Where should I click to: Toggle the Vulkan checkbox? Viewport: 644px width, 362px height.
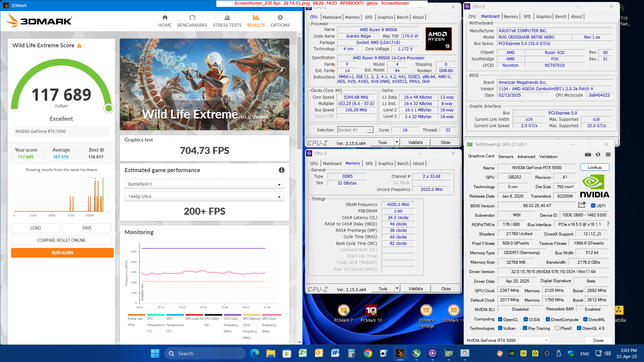(500, 328)
